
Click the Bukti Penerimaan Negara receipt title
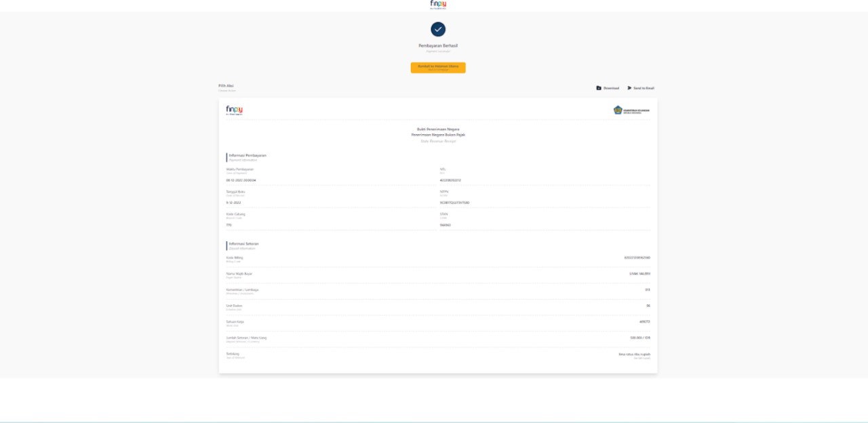[438, 129]
